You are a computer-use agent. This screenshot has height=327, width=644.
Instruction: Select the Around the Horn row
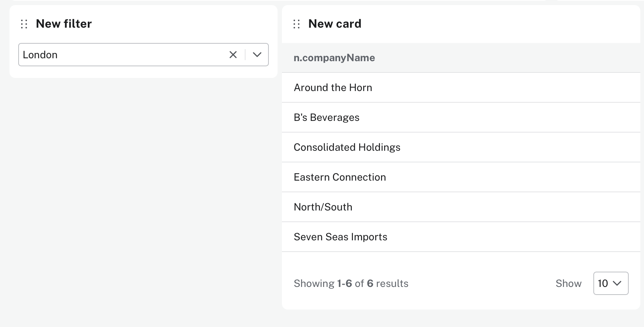click(x=333, y=88)
